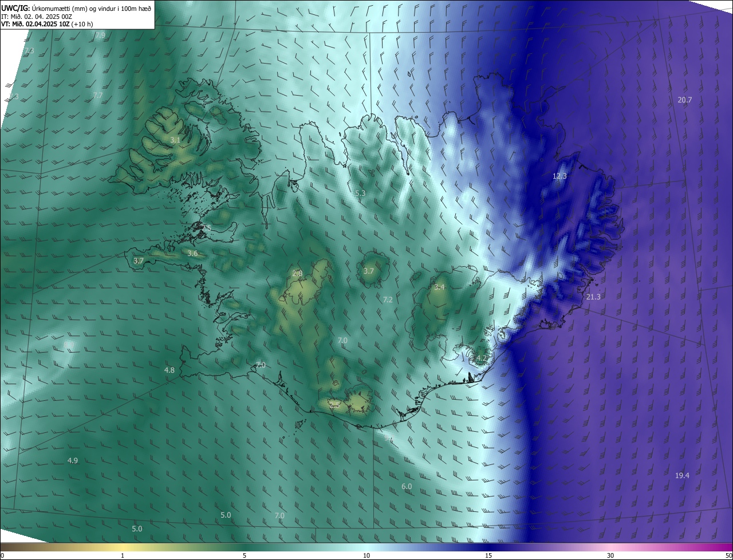Click the 21.3 value label
The width and height of the screenshot is (733, 560).
coord(594,297)
